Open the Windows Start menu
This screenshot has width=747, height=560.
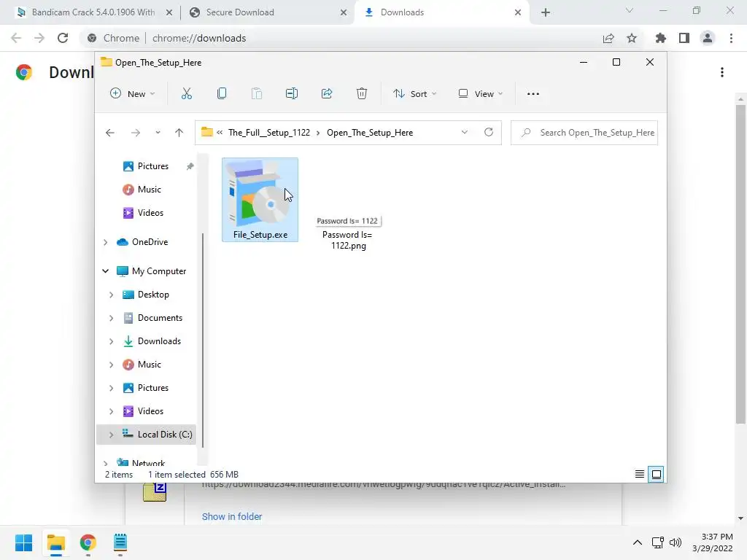tap(24, 542)
